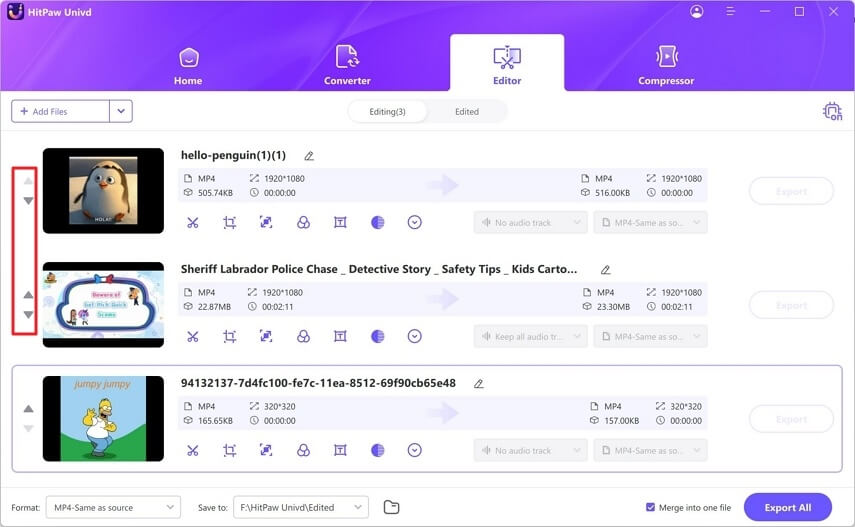Toggle Merge into one file checkbox
The height and width of the screenshot is (527, 855).
650,507
